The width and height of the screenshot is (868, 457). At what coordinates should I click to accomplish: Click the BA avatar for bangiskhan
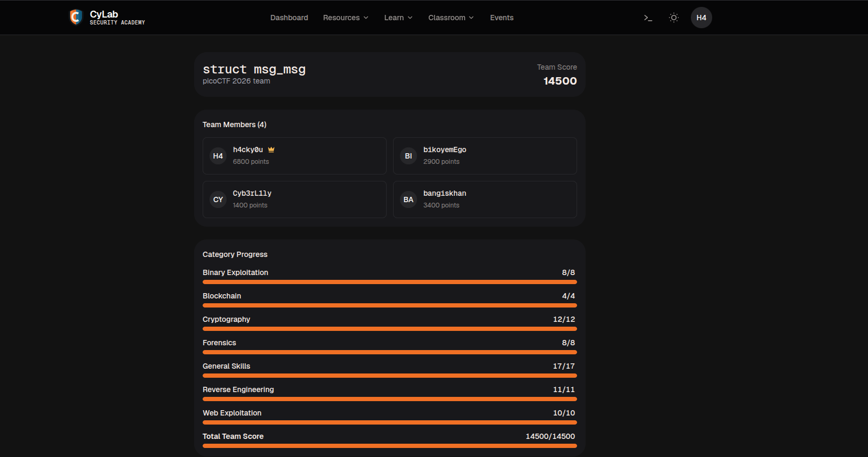coord(408,200)
